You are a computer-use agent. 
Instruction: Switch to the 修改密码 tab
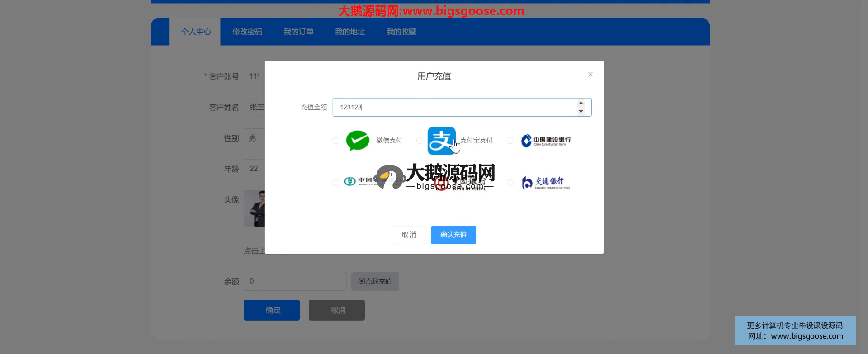click(x=247, y=32)
